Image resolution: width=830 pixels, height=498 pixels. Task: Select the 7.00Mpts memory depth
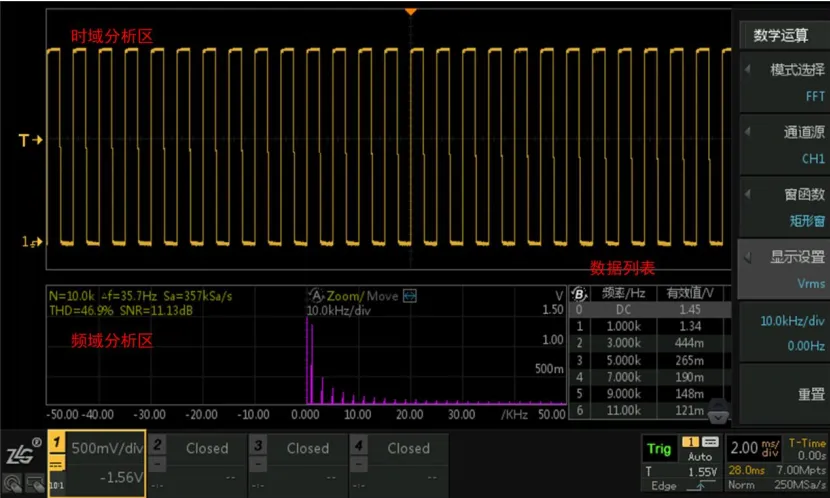tap(800, 470)
